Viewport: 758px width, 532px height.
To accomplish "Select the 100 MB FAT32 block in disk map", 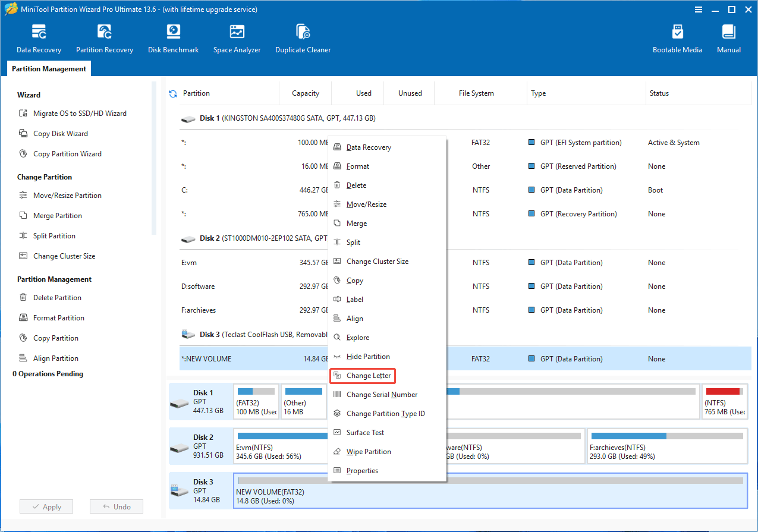I will (256, 401).
